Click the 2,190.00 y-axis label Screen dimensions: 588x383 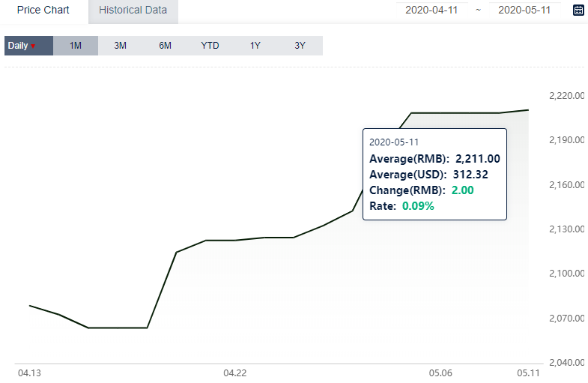(566, 140)
